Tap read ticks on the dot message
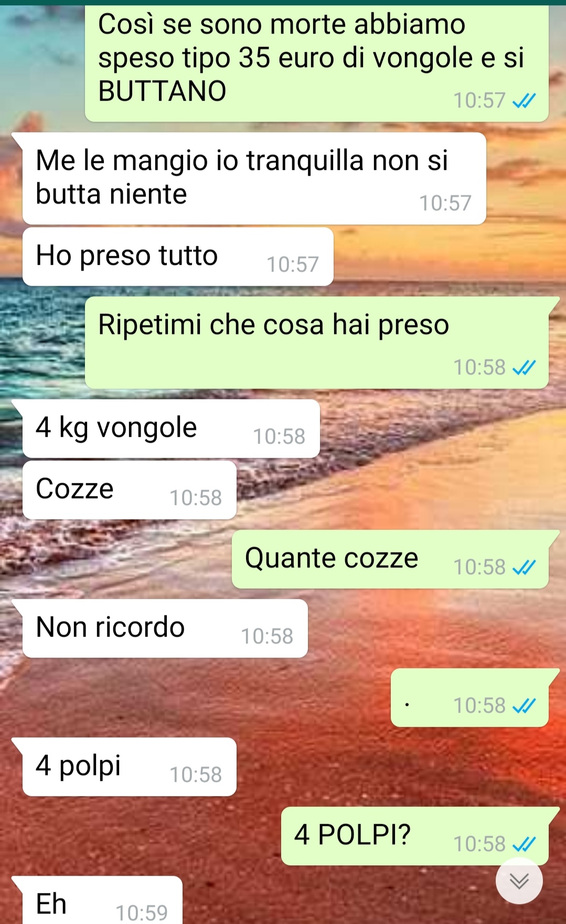This screenshot has width=566, height=924. point(524,705)
